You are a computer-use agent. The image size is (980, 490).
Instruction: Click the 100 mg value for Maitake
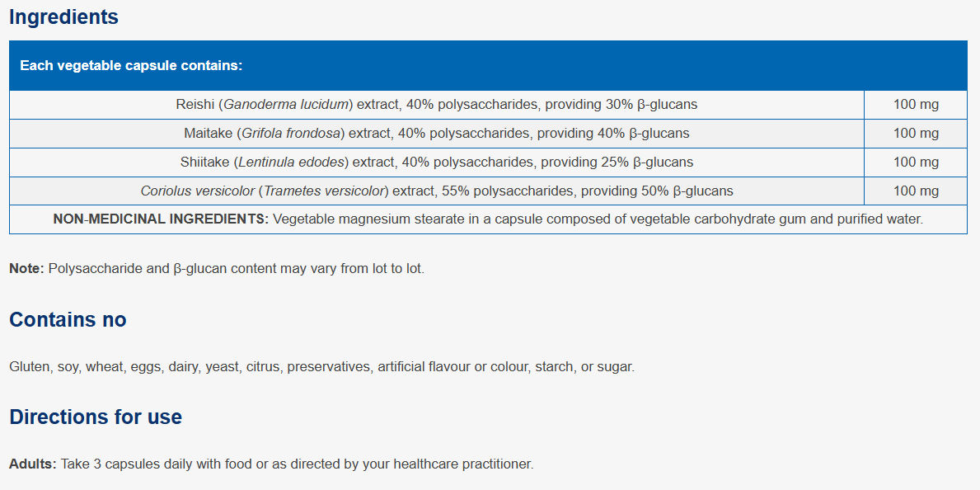pos(916,134)
